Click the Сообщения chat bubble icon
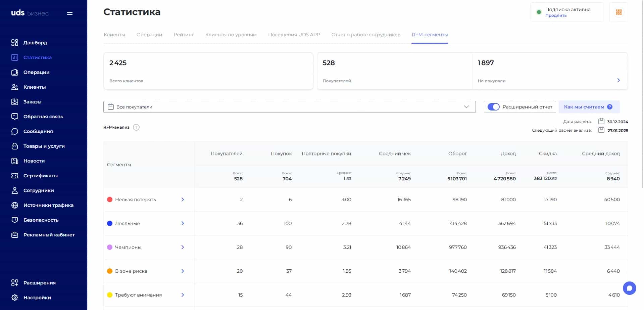The height and width of the screenshot is (310, 644). (15, 131)
